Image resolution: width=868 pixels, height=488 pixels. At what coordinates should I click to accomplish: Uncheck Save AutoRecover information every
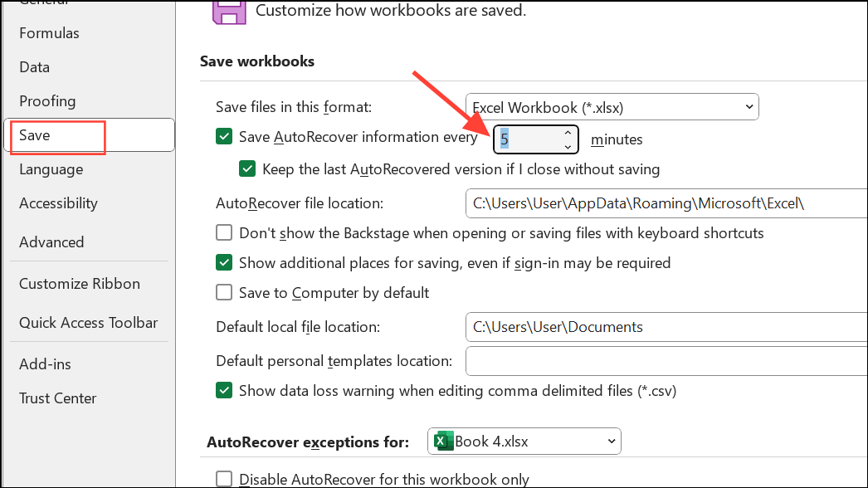(223, 136)
